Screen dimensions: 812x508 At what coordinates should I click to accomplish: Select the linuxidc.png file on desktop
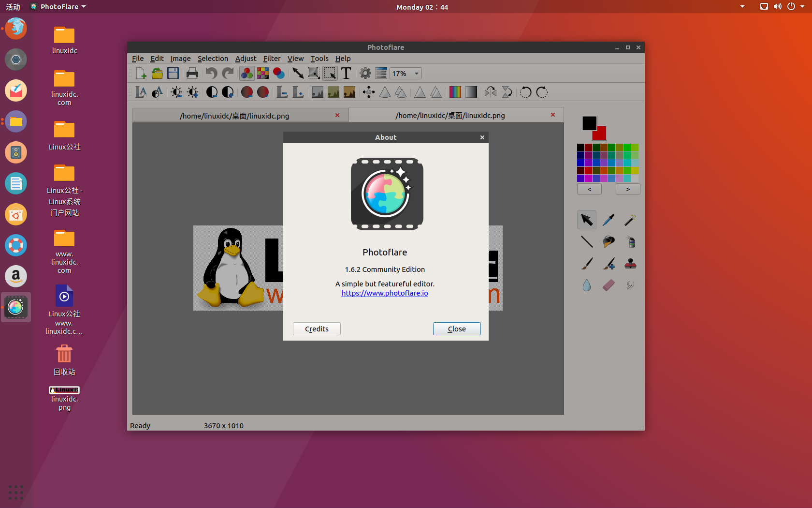tap(64, 398)
